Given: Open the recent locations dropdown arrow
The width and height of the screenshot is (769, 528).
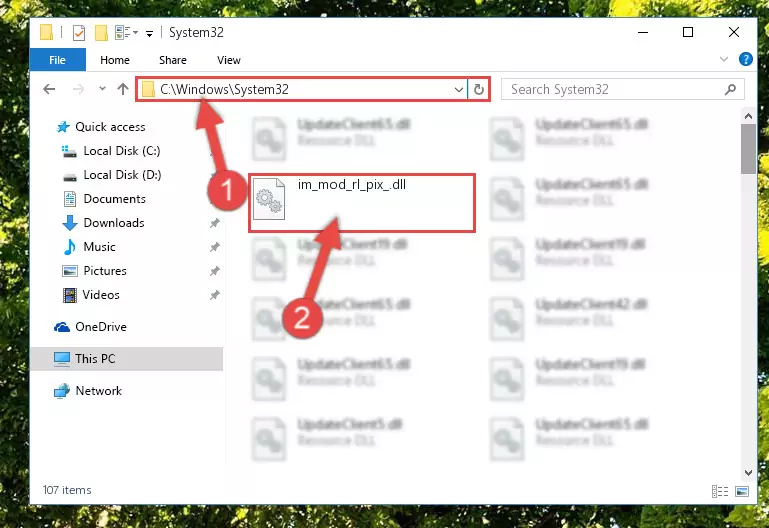Looking at the screenshot, I should point(102,89).
